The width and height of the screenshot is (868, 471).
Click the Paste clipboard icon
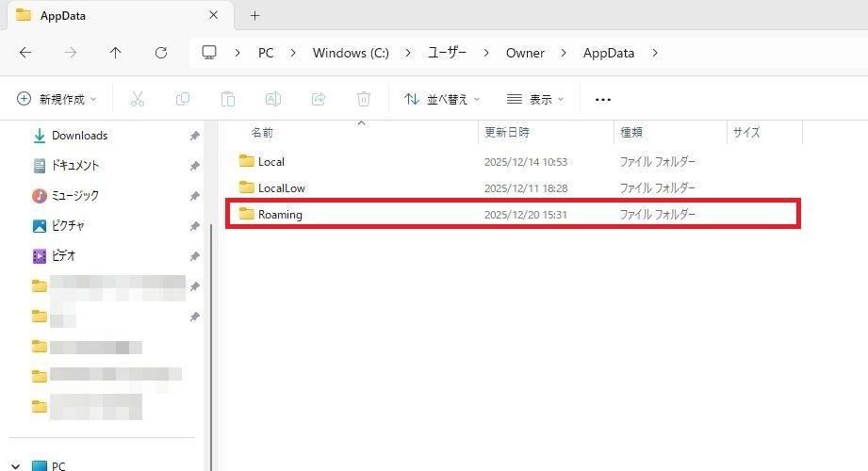228,99
